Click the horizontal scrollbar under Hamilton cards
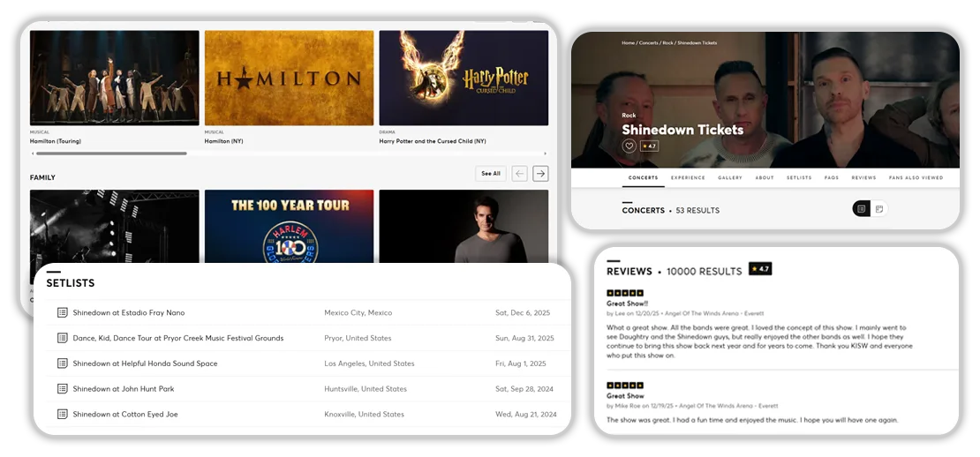This screenshot has width=980, height=457. coord(110,154)
